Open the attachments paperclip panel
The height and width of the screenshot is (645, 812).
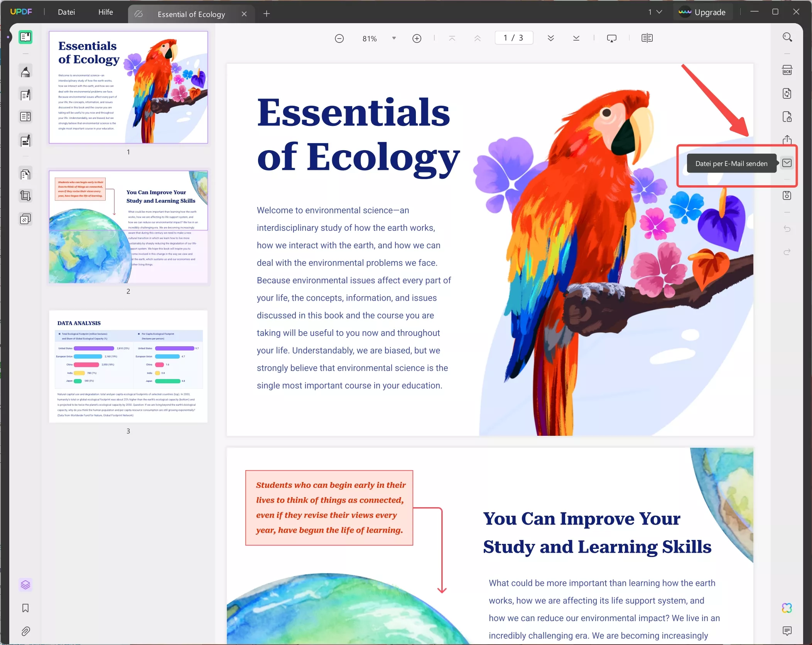point(25,631)
